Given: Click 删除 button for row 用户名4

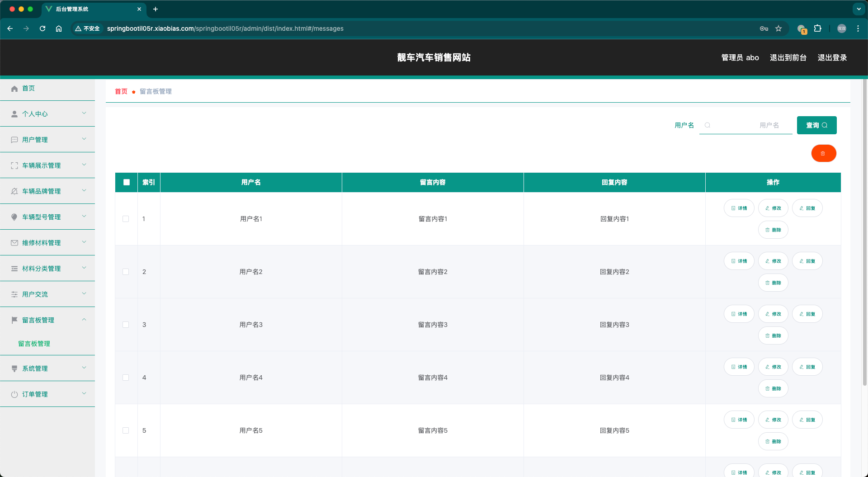Looking at the screenshot, I should click(773, 388).
